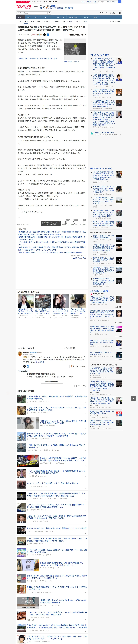Image resolution: width=138 pixels, height=644 pixels.
Task: Click コメントを書く pencil button
Action: point(69,348)
